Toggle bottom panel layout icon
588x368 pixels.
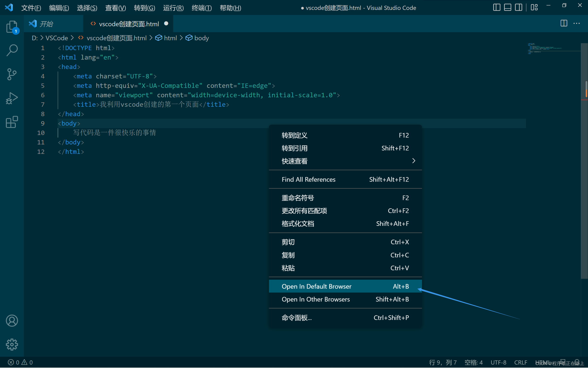(508, 8)
